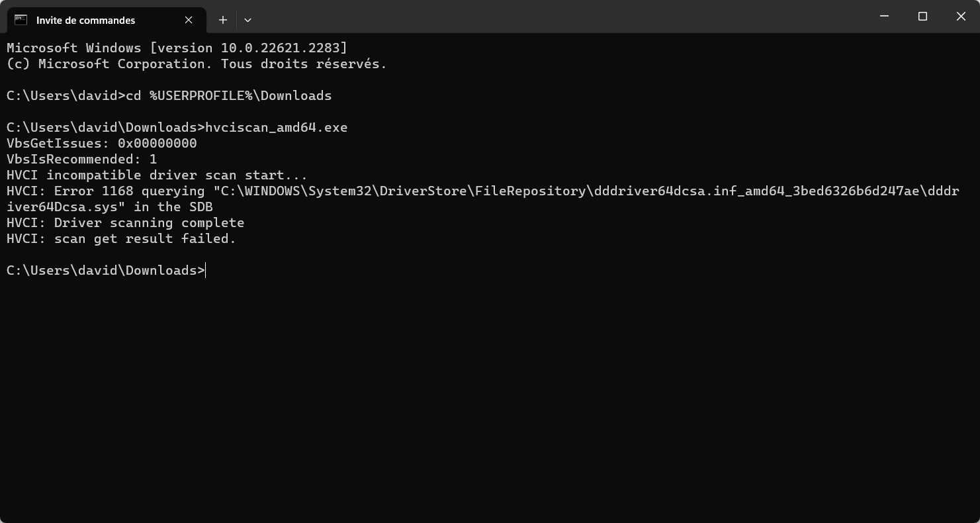Maximize the terminal window
This screenshot has width=980, height=523.
tap(922, 17)
